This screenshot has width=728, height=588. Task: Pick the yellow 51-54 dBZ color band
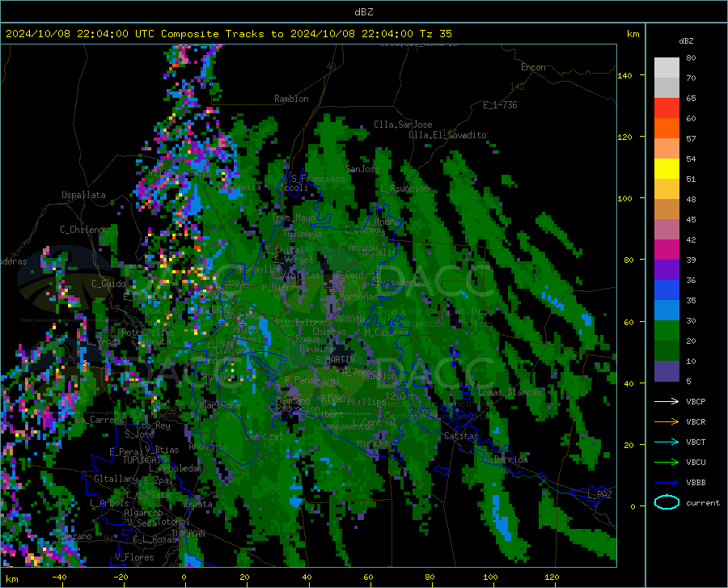point(667,169)
